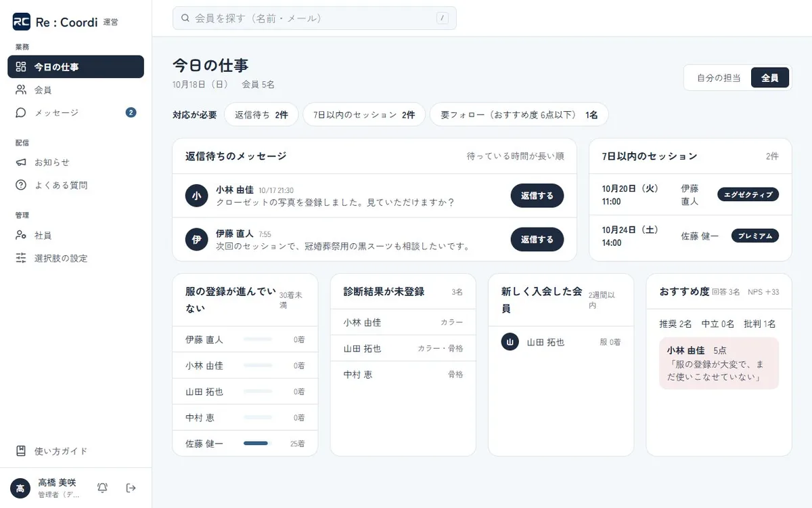This screenshot has height=508, width=812.
Task: Click 伊藤 直人 message avatar
Action: (196, 239)
